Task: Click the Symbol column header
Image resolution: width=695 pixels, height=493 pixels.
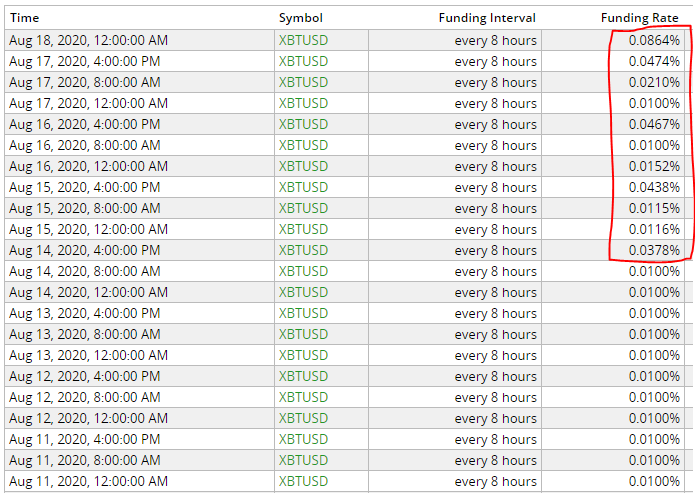Action: tap(301, 18)
